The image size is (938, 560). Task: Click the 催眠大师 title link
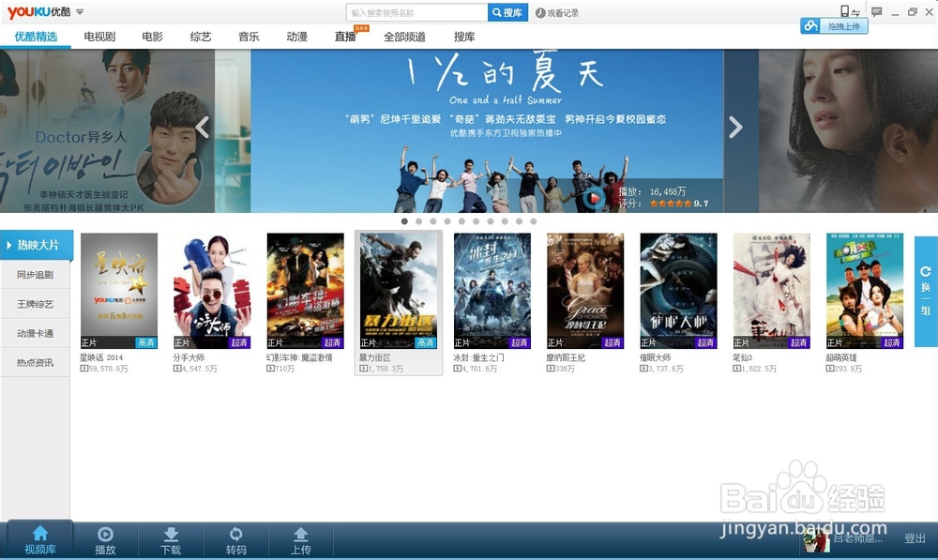(x=655, y=357)
